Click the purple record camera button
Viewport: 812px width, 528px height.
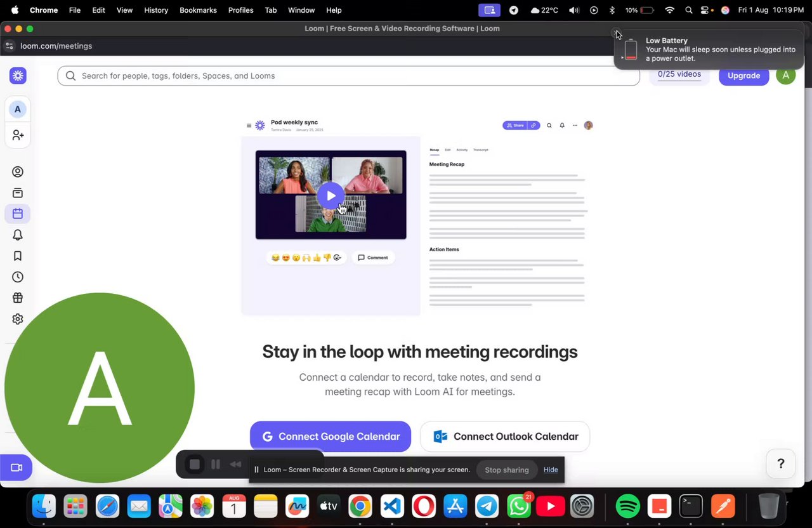tap(16, 468)
